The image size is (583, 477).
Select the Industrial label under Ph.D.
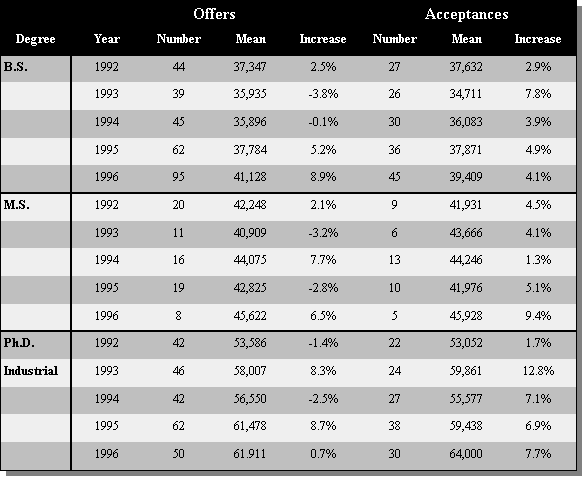(x=31, y=371)
